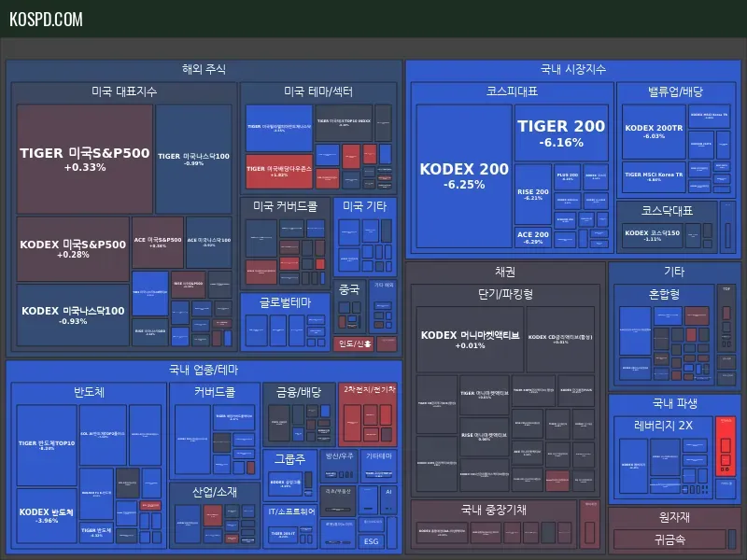Viewport: 747px width, 560px height.
Task: Select the 산업/소재 group header
Action: point(215,492)
